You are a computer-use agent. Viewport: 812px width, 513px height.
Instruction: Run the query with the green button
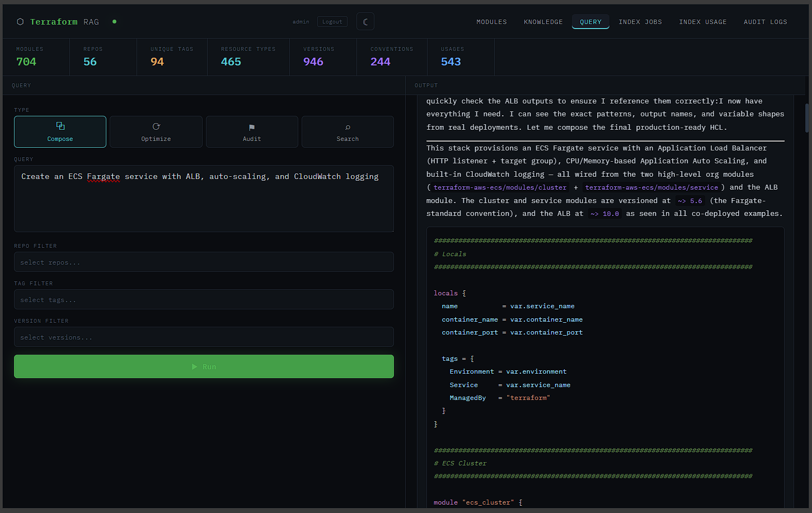pos(204,366)
